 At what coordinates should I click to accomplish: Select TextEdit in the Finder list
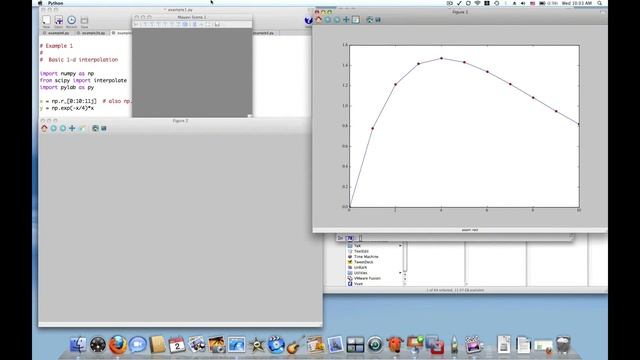pos(361,251)
